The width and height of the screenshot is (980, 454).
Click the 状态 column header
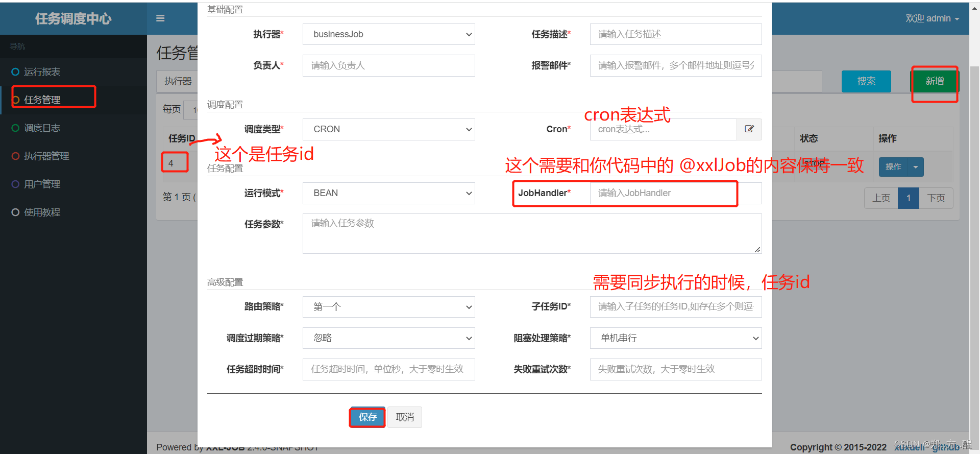(808, 138)
